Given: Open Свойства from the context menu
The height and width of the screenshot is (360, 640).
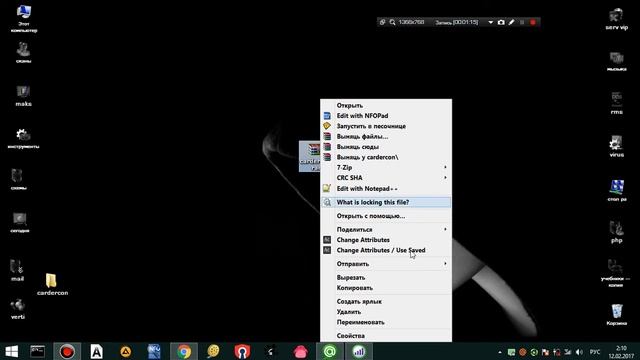Looking at the screenshot, I should (386, 336).
